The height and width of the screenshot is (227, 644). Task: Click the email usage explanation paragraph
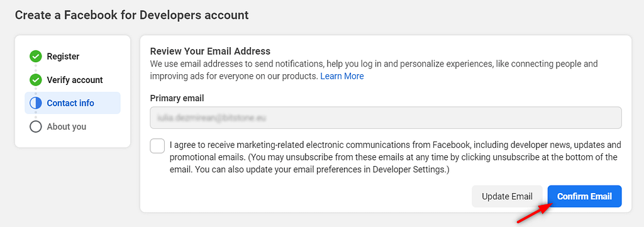coord(374,70)
